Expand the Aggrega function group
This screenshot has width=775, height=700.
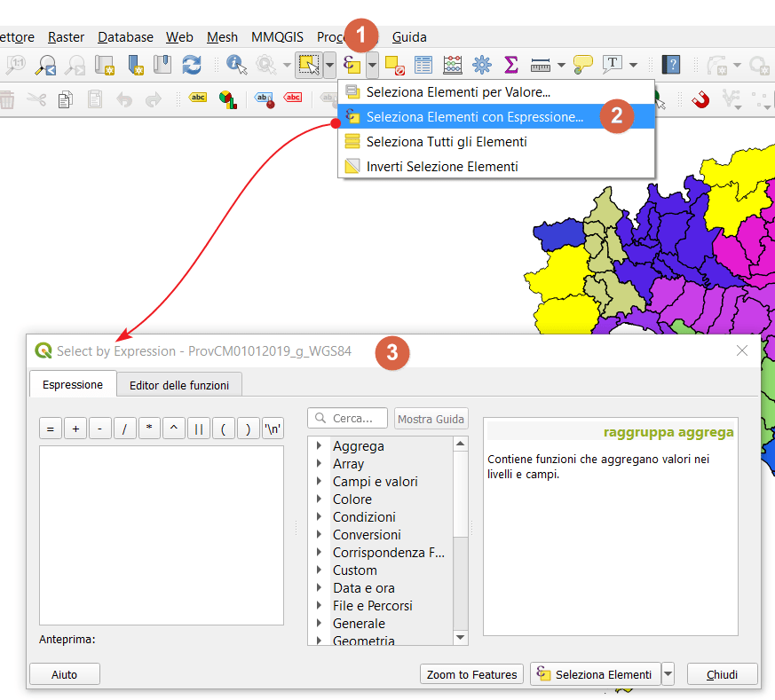coord(319,445)
